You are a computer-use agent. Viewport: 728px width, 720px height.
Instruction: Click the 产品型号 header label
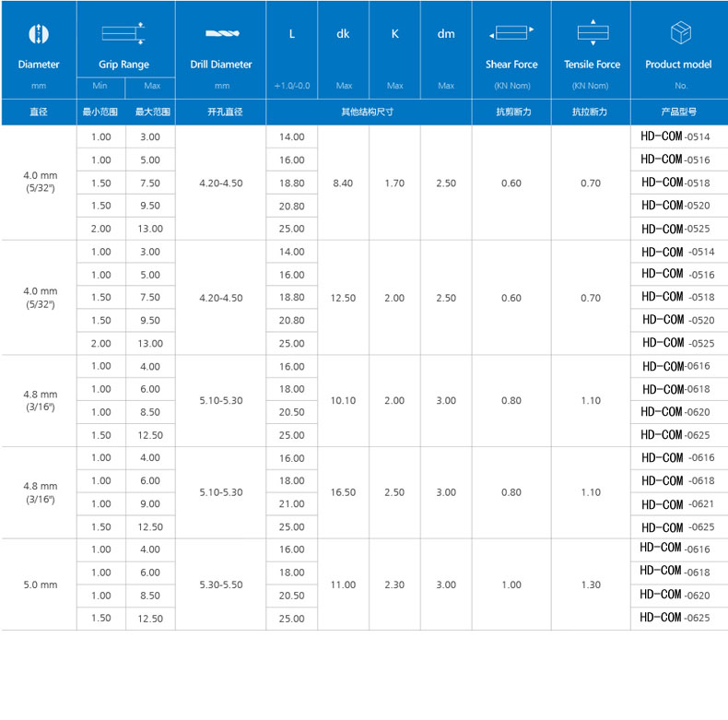(679, 112)
